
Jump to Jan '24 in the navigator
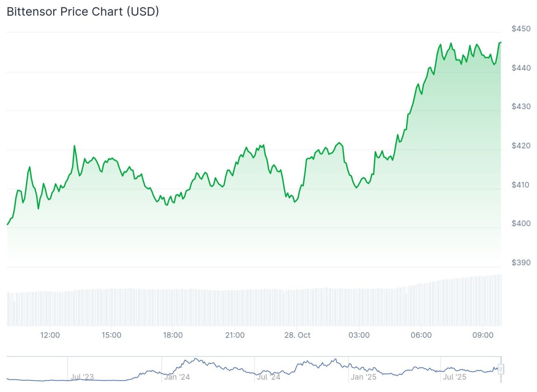click(x=176, y=377)
